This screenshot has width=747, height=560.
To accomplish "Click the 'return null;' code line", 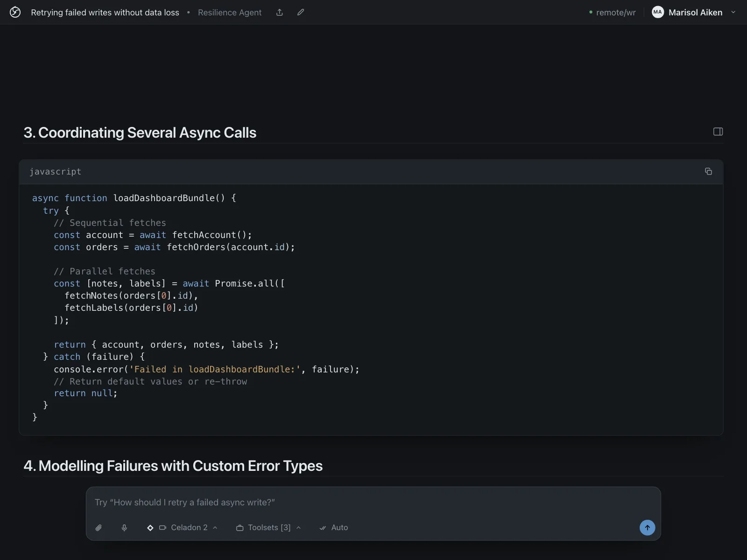I will coord(85,393).
